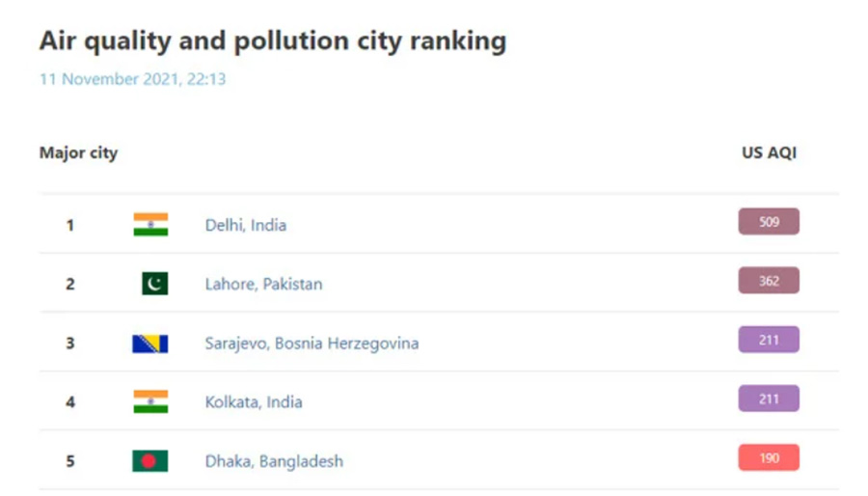
Task: Click the red 190 AQI badge
Action: pos(769,457)
